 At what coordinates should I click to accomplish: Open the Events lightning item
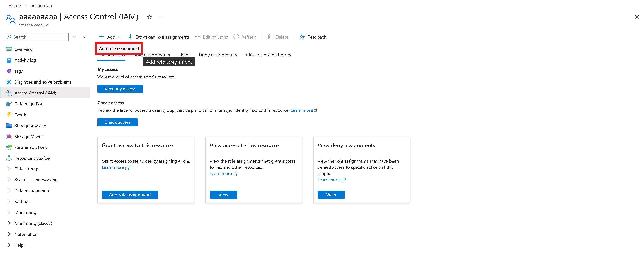20,115
